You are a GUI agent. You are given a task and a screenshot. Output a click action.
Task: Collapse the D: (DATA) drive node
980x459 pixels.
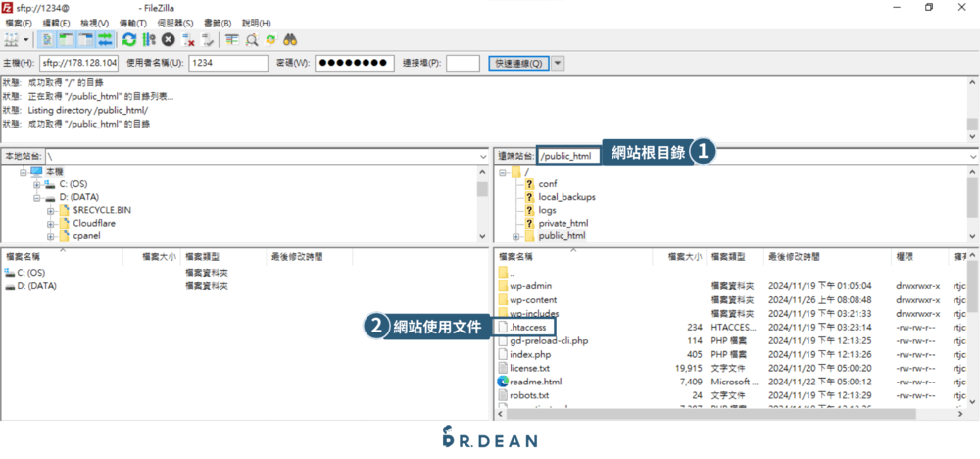click(37, 197)
